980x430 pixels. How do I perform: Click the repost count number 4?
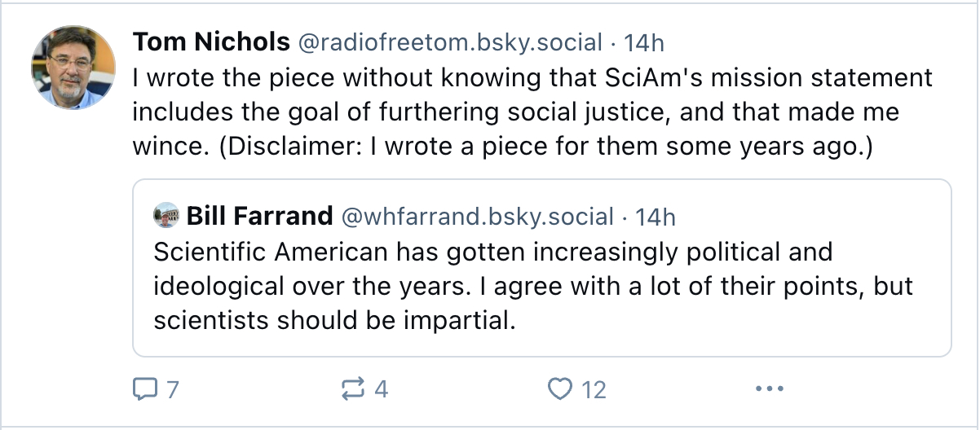(381, 390)
